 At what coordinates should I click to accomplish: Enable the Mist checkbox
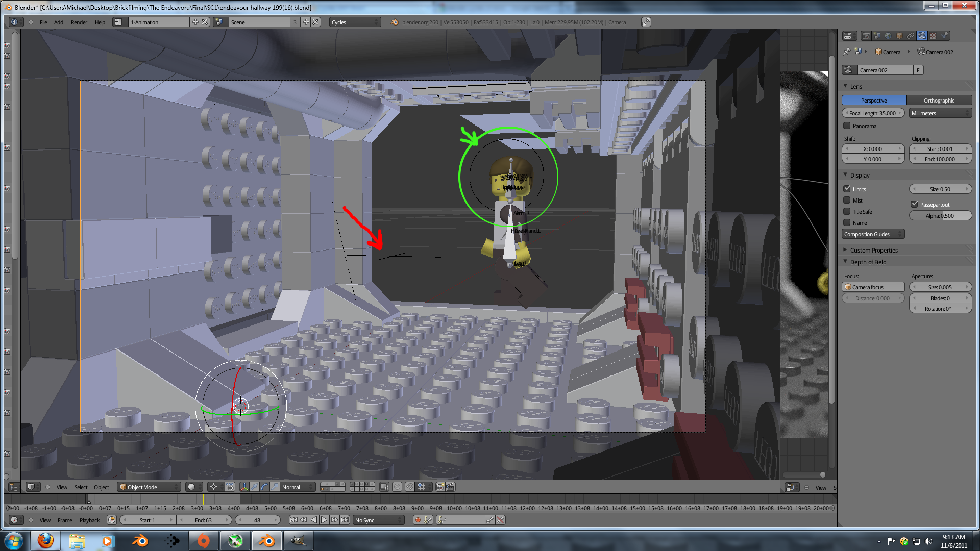[x=847, y=200]
